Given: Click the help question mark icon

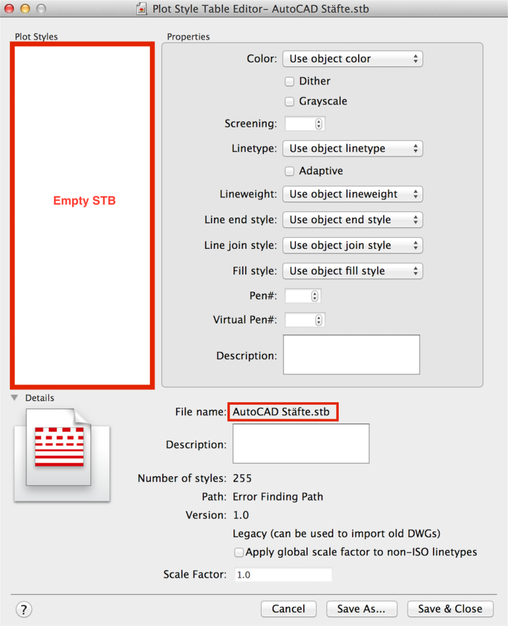Looking at the screenshot, I should [24, 609].
